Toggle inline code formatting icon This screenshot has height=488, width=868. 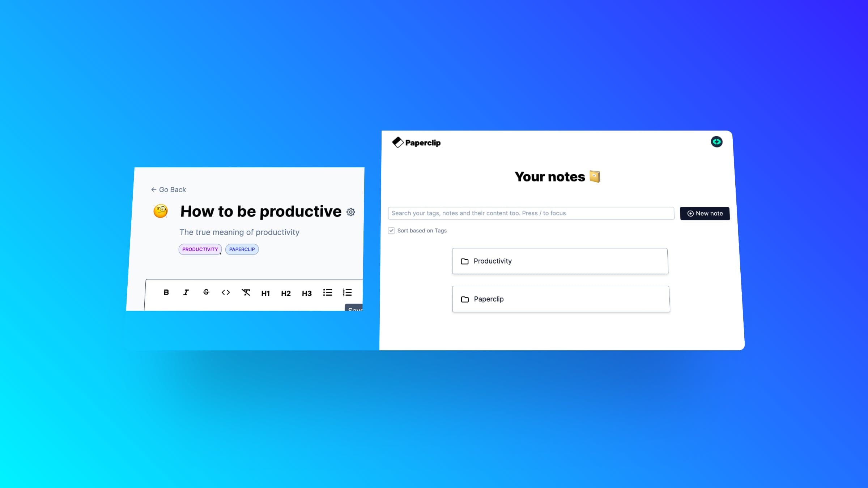[x=225, y=292]
